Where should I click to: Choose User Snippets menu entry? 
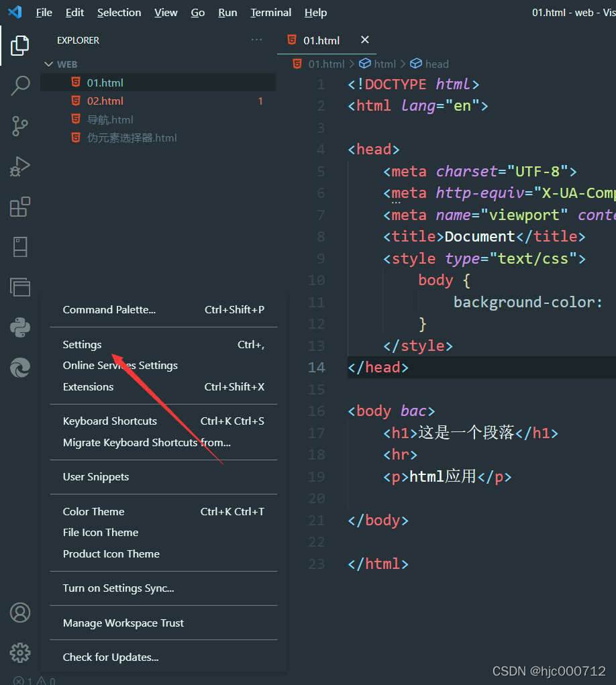[164, 477]
